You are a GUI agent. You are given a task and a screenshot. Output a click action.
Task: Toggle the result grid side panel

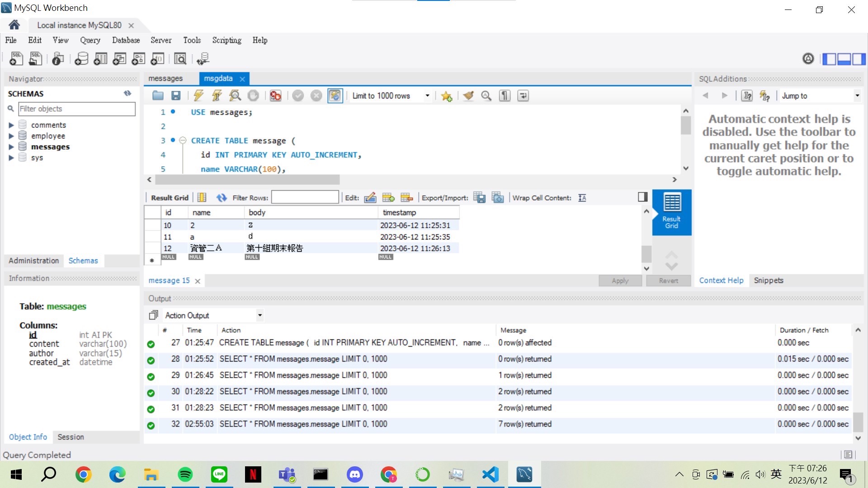pyautogui.click(x=642, y=197)
